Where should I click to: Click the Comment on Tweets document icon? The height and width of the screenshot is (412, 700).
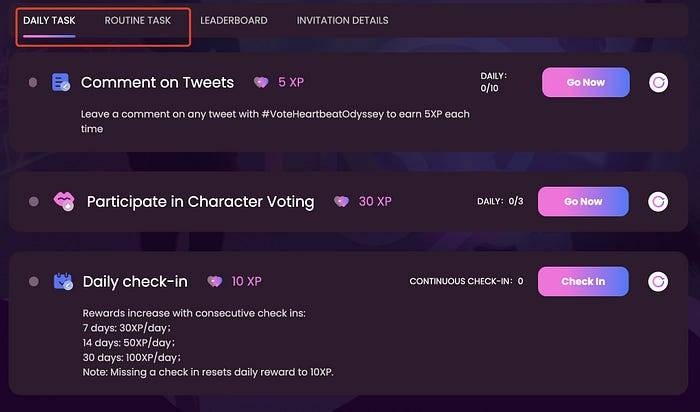click(61, 82)
